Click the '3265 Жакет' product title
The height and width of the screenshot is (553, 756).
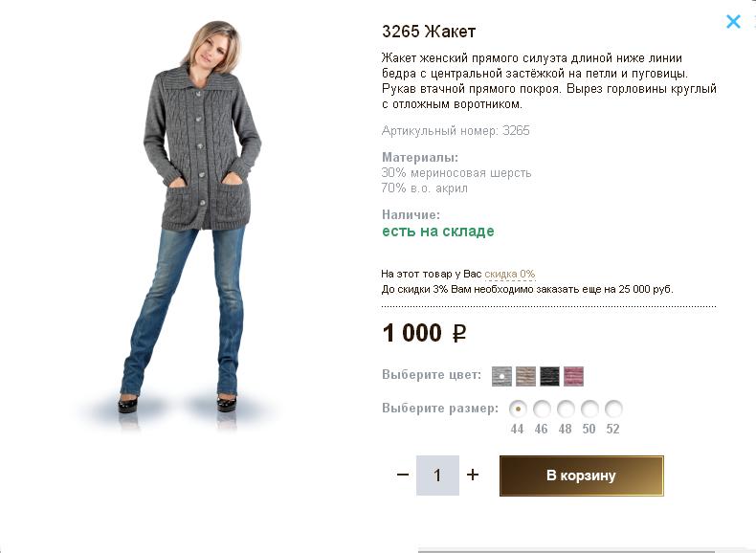point(429,32)
